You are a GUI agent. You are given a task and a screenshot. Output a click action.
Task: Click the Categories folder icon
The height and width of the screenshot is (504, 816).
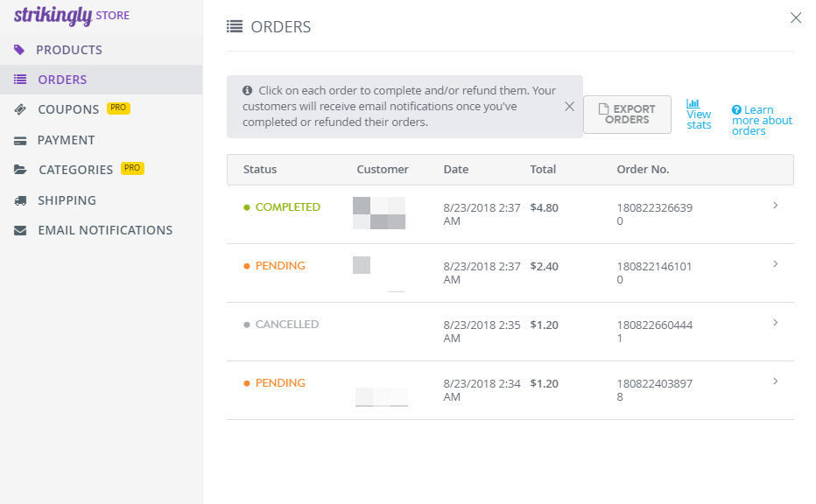click(20, 170)
